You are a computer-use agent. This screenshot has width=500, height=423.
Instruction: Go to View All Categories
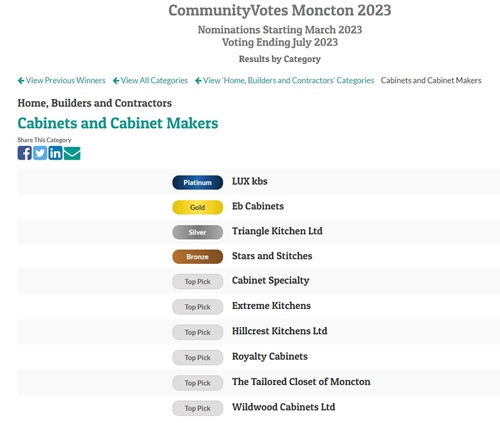pyautogui.click(x=150, y=80)
